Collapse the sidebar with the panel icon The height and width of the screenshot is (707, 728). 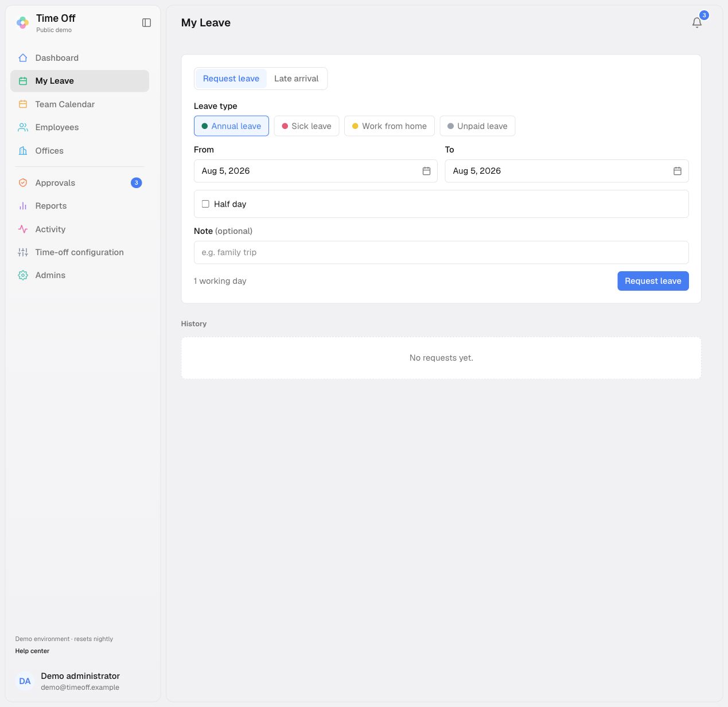click(x=146, y=23)
